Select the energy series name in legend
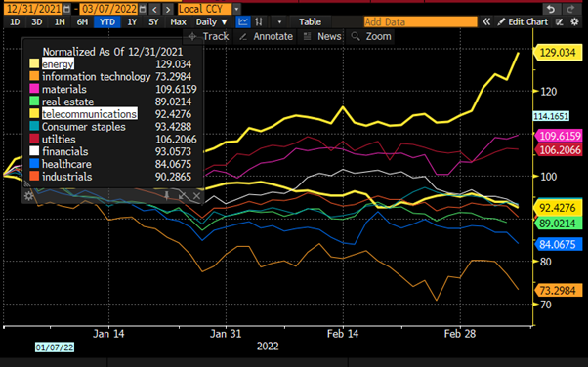This screenshot has width=588, height=367. coord(58,64)
